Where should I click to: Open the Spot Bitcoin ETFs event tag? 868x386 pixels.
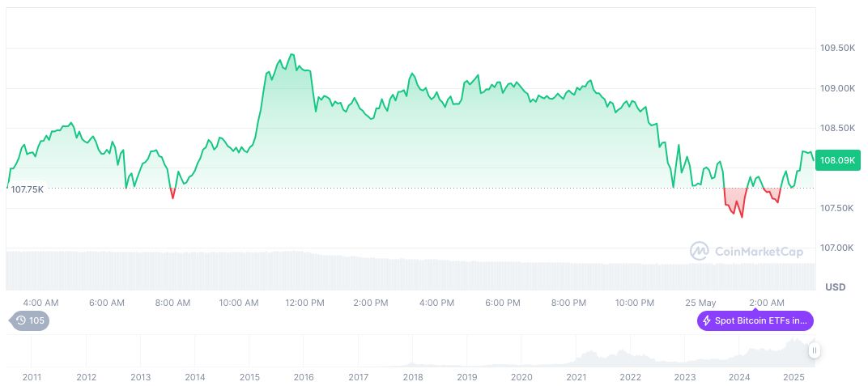point(755,320)
